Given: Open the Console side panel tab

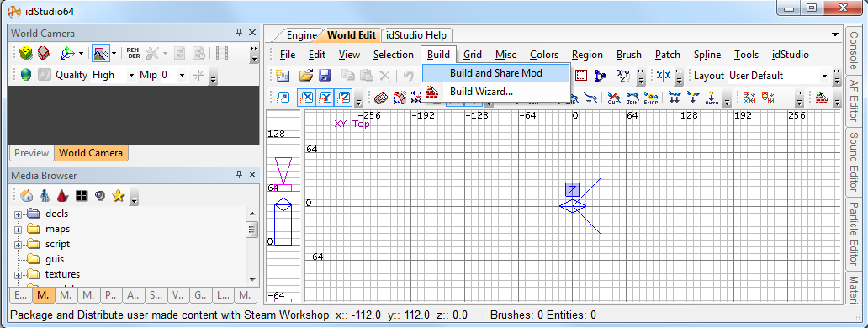Looking at the screenshot, I should pyautogui.click(x=855, y=51).
